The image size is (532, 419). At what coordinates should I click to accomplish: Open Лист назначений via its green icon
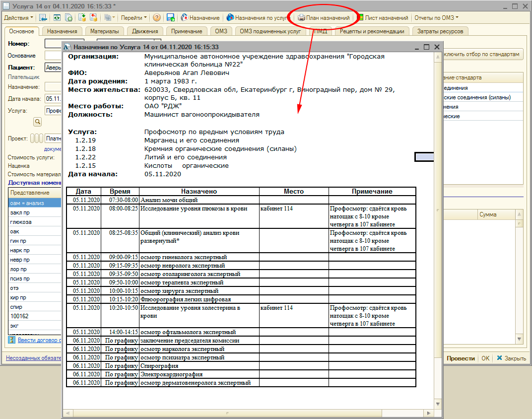coord(360,18)
